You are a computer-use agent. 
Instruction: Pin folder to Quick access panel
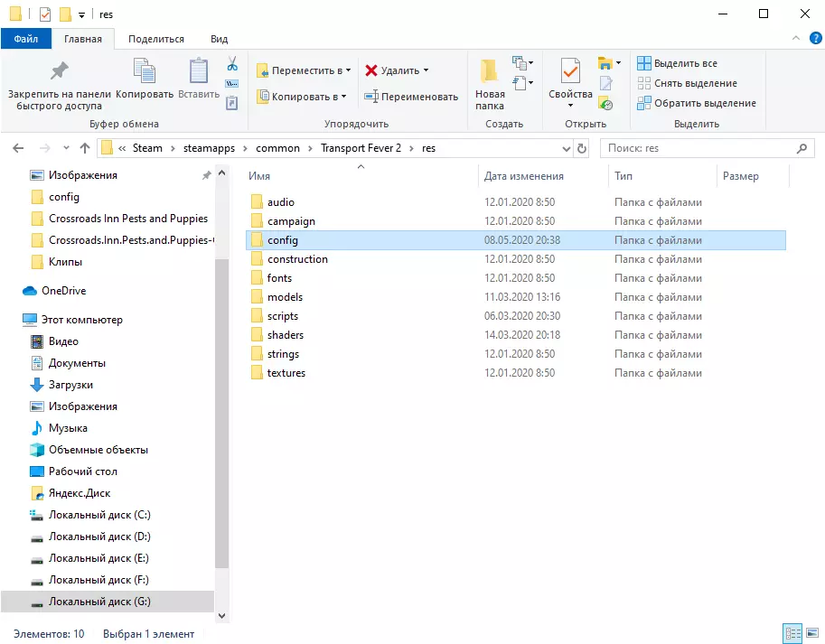point(59,85)
